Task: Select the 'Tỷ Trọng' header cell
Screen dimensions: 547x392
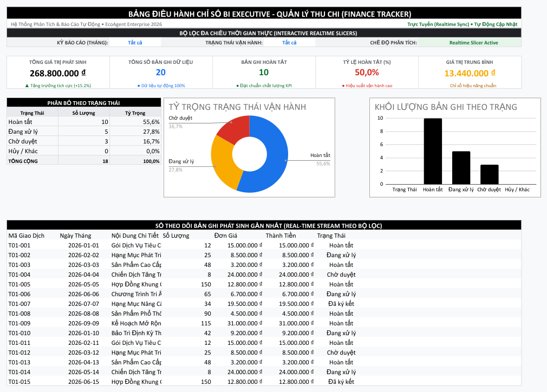Action: [135, 113]
